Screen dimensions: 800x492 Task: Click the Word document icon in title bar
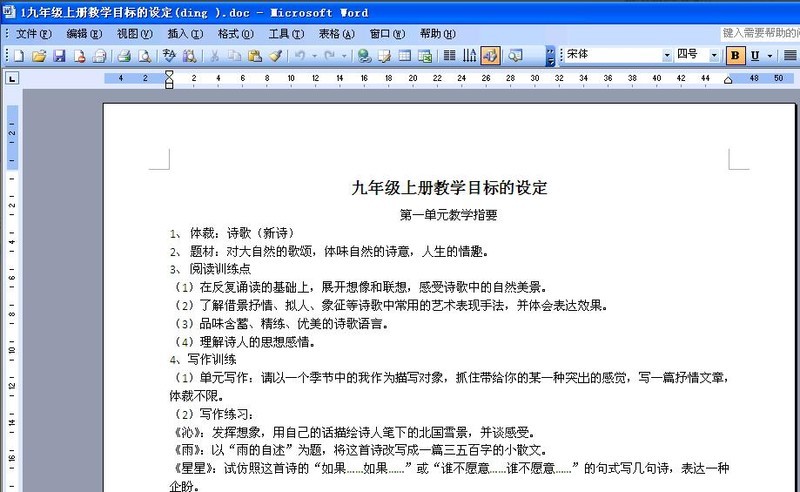click(x=9, y=11)
